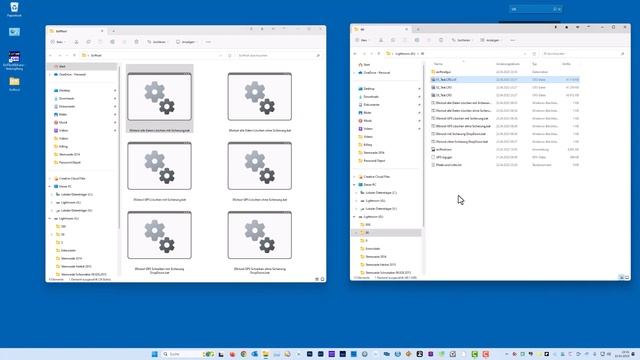This screenshot has width=640, height=360.
Task: Select Musik in the right window sidebar
Action: (367, 121)
